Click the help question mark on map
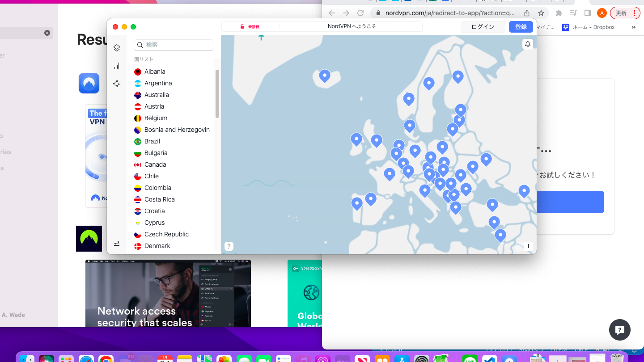 [229, 246]
